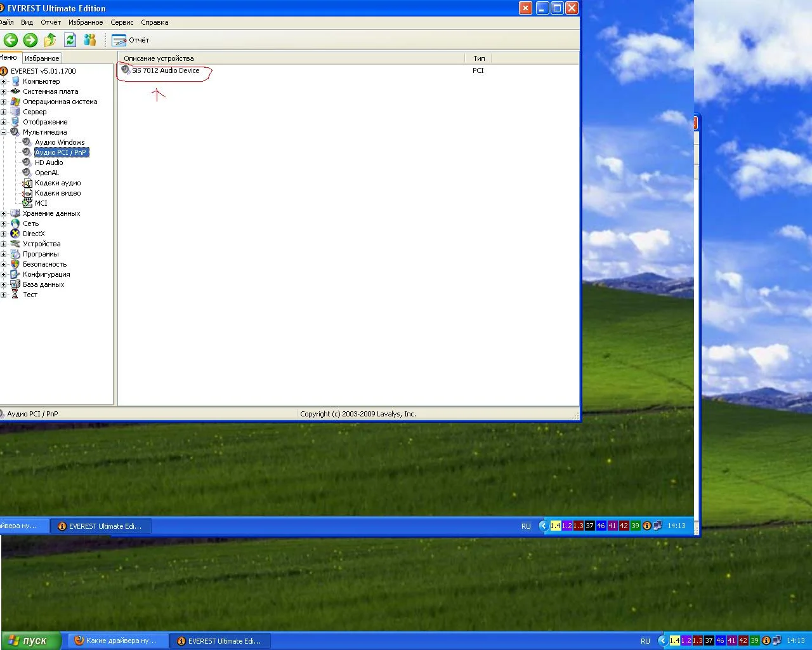Click the Программы tree icon
Screen dimensions: 812x650
coord(15,254)
